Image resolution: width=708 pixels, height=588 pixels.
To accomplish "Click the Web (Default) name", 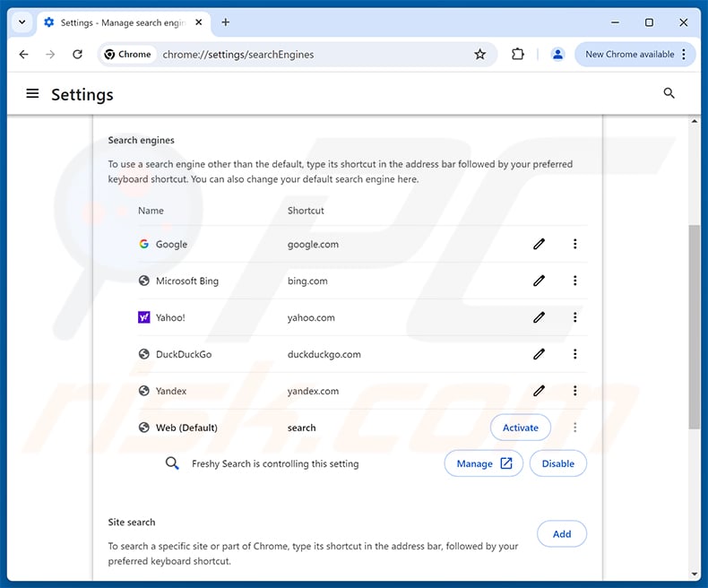I will pyautogui.click(x=186, y=428).
